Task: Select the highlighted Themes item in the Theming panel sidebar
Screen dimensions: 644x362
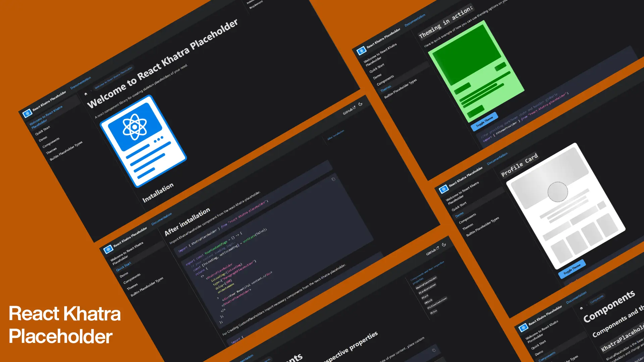Action: 386,88
